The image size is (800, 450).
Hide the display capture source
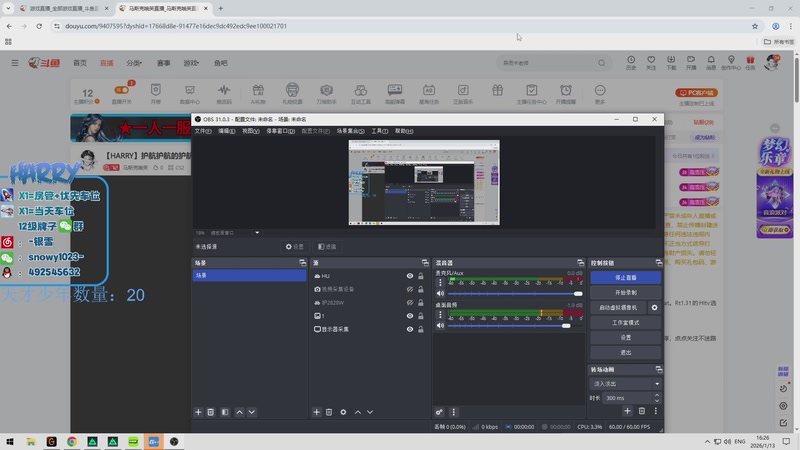click(x=410, y=329)
